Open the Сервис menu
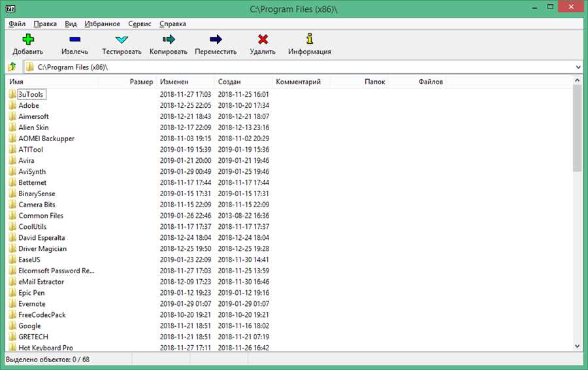Screen dimensions: 588x370 139,24
